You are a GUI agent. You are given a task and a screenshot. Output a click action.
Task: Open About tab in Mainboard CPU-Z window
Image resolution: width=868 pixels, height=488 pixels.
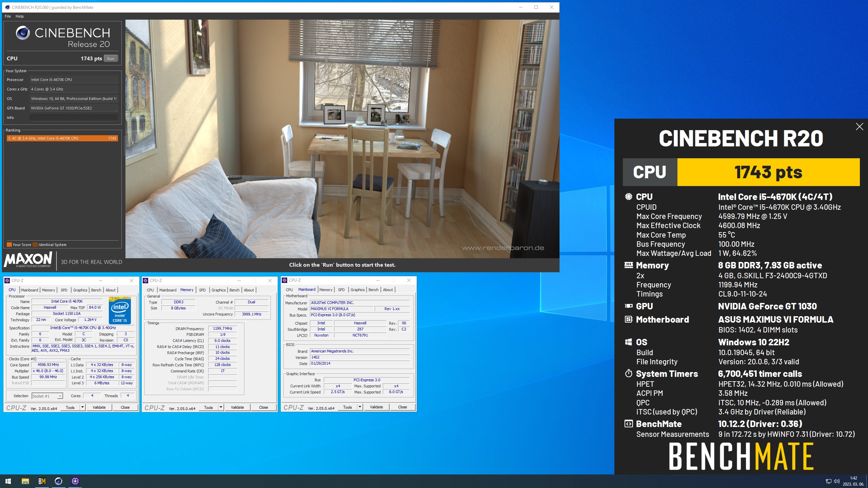pos(388,290)
